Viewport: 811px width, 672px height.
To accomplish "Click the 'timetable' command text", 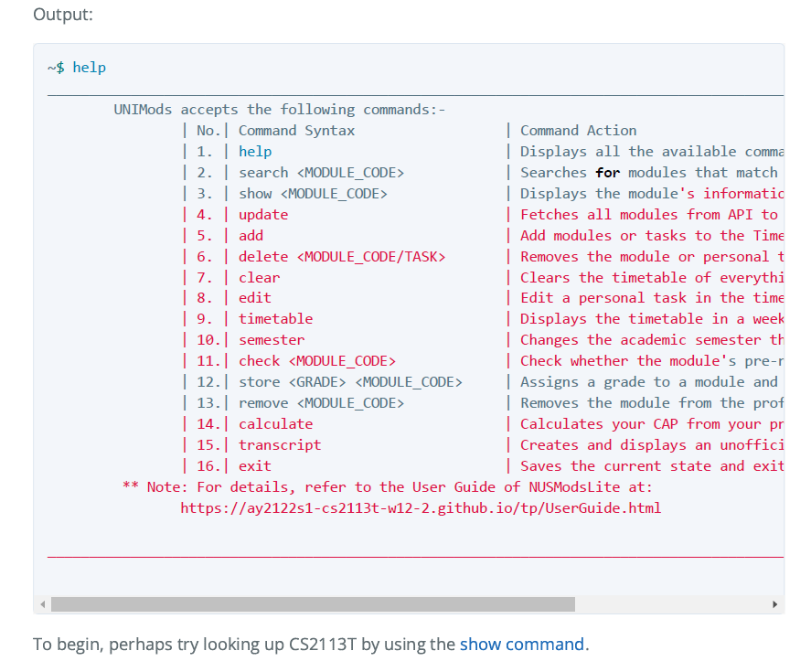I will (276, 319).
